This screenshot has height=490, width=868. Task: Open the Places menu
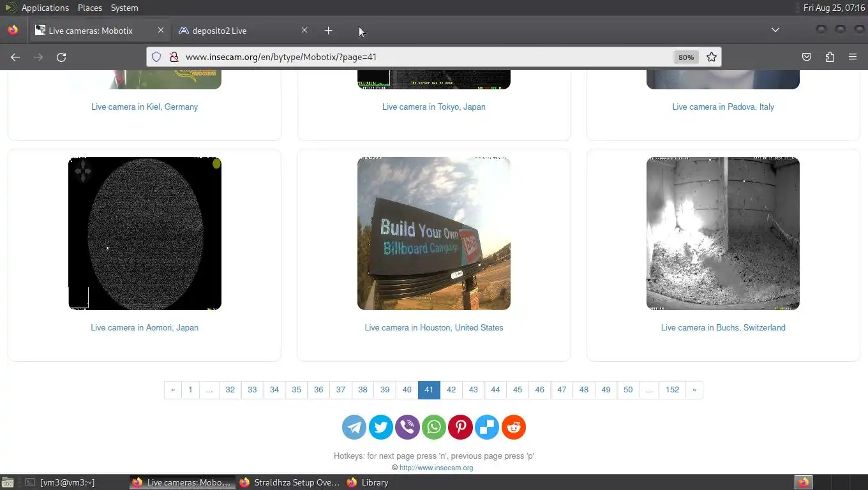(90, 8)
